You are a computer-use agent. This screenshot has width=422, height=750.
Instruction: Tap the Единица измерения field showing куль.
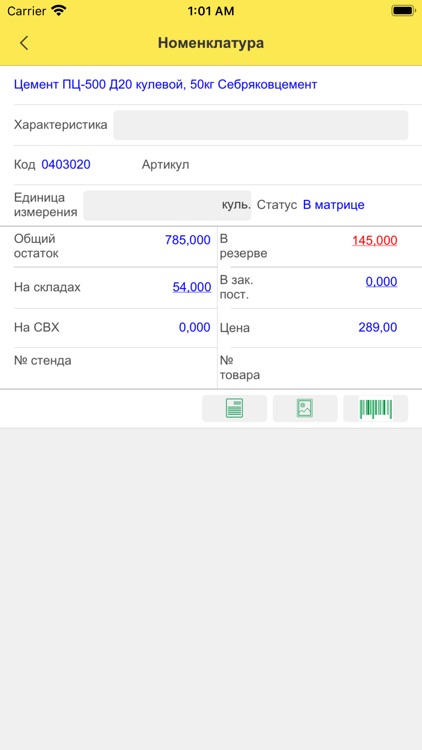[167, 206]
